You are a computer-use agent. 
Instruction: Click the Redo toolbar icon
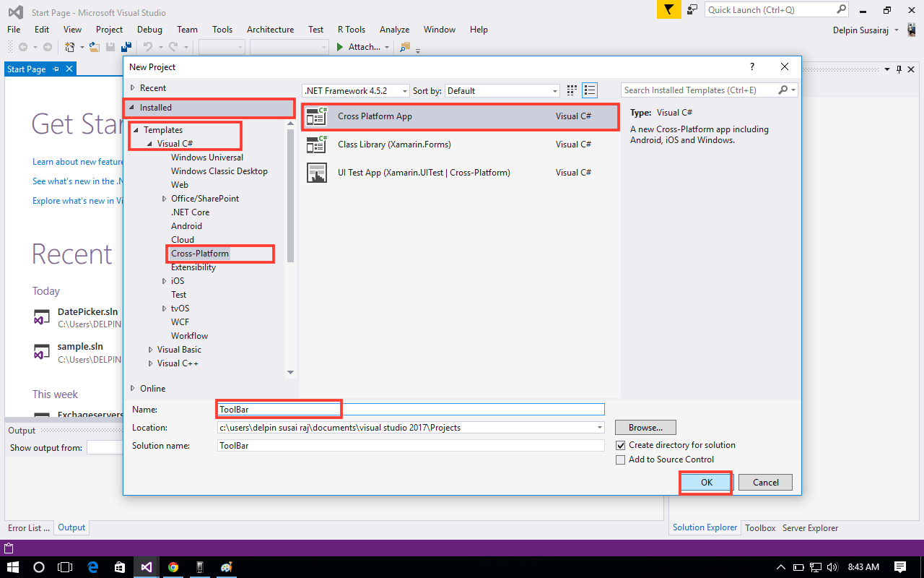click(173, 47)
